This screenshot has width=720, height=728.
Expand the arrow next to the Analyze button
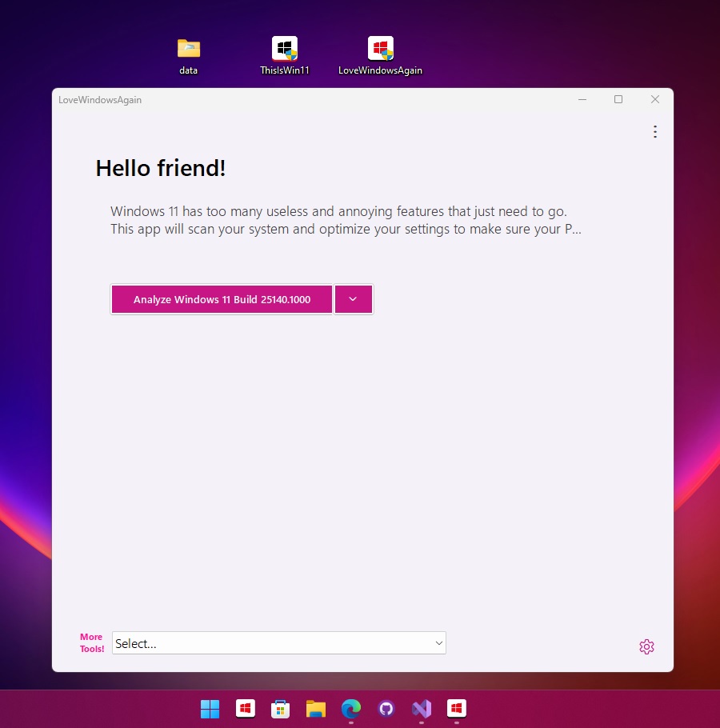(353, 299)
